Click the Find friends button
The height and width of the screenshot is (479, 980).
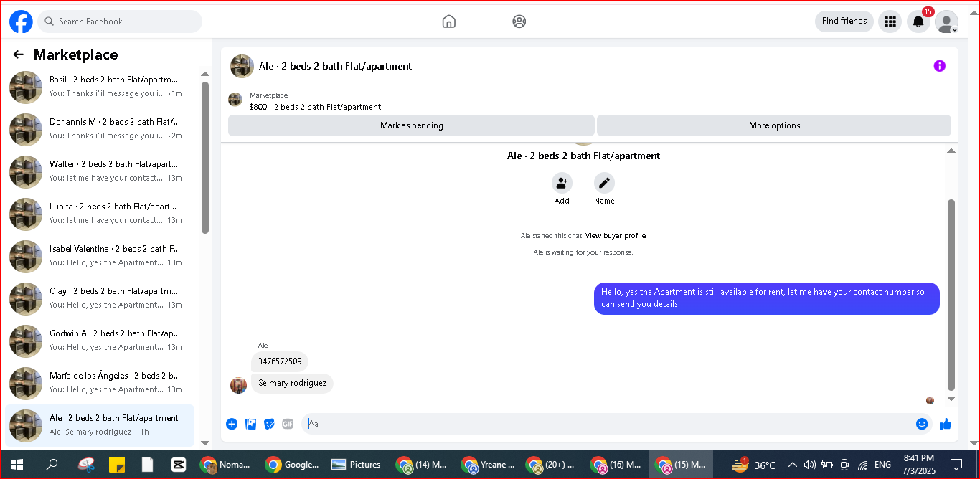pos(844,22)
